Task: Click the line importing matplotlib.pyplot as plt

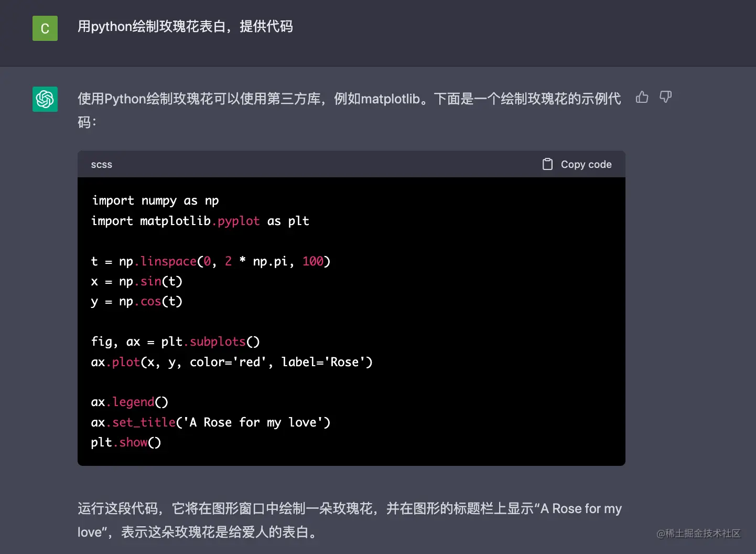Action: (200, 221)
